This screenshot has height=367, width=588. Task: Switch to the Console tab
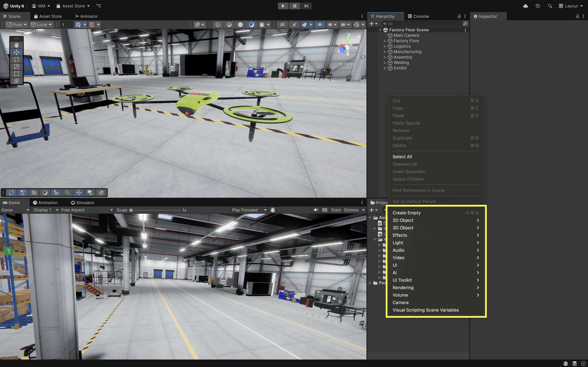coord(418,16)
